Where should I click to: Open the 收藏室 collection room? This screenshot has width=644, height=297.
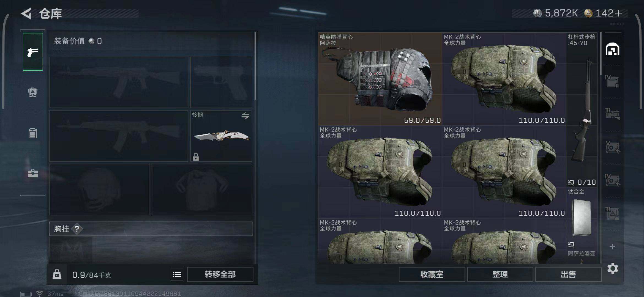(x=432, y=274)
